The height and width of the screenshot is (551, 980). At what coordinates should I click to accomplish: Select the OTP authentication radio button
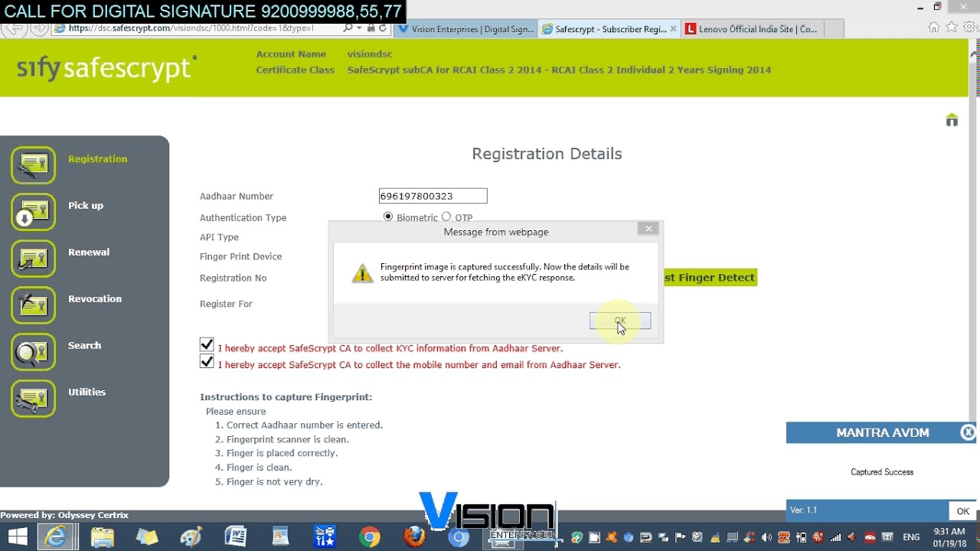446,217
